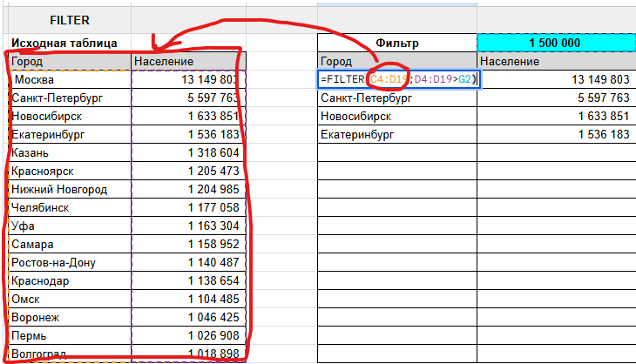Viewport: 636px width, 364px height.
Task: Select the 'Ростов-на-Дону' cell
Action: point(70,263)
